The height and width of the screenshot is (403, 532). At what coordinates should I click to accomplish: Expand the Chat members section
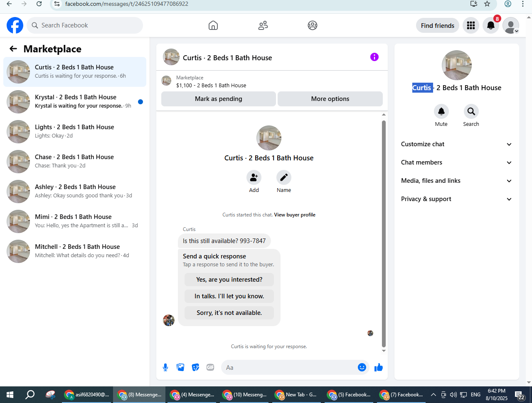[456, 162]
